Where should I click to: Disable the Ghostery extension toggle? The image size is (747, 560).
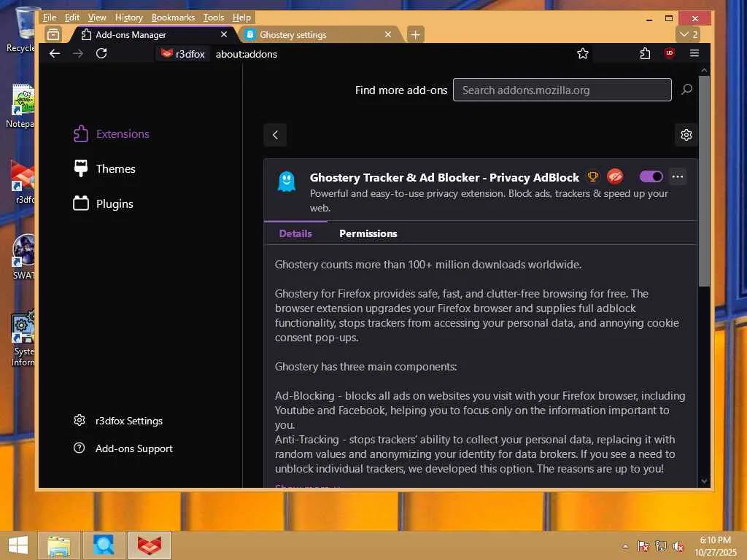tap(651, 176)
